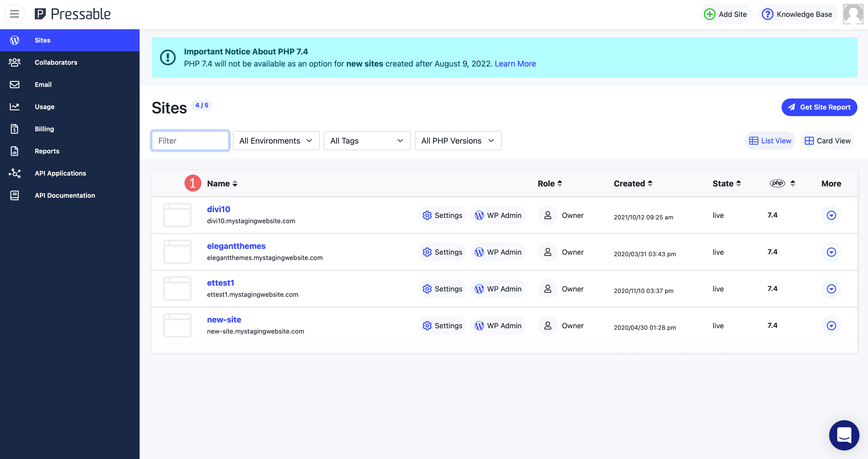Toggle to List View display mode
Image resolution: width=868 pixels, height=459 pixels.
click(770, 140)
